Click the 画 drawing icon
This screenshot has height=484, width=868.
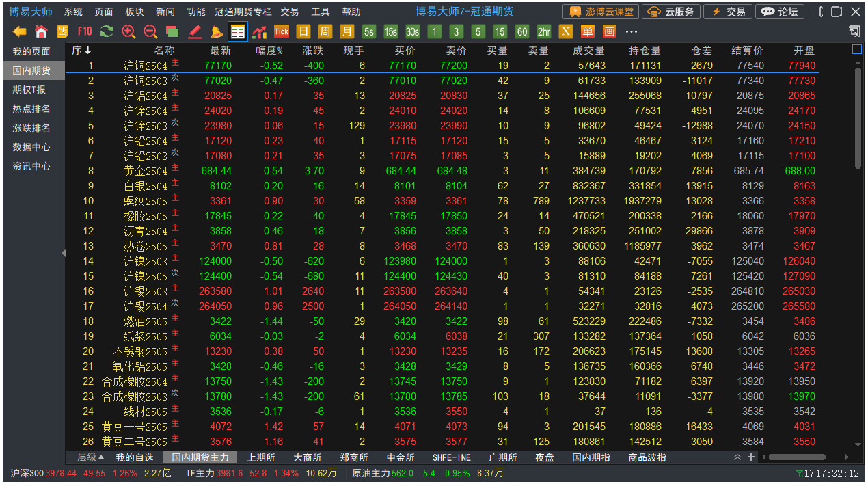click(x=610, y=31)
